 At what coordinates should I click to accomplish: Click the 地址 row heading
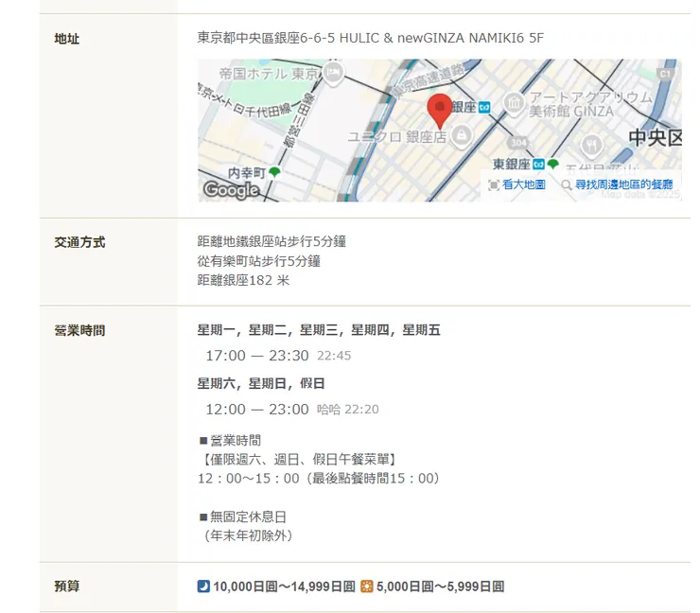(67, 39)
